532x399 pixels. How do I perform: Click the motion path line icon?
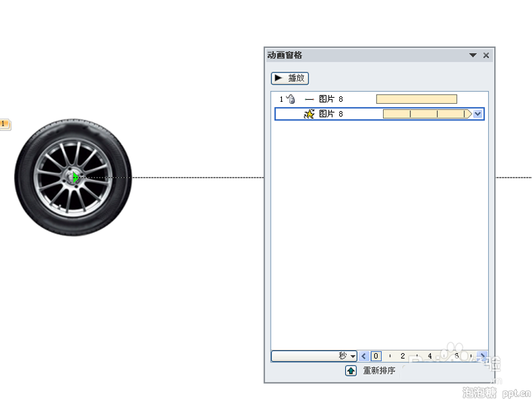pyautogui.click(x=309, y=99)
